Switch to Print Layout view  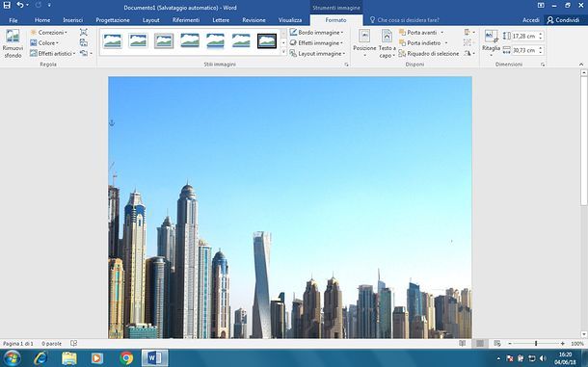click(480, 343)
